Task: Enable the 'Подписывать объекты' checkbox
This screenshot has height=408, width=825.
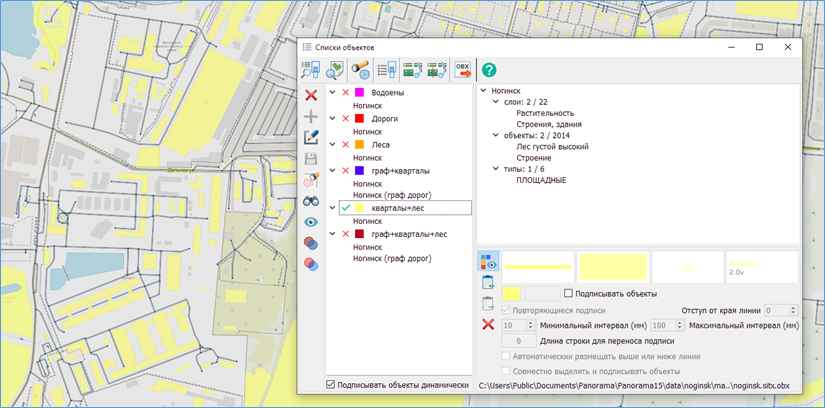Action: pos(569,293)
